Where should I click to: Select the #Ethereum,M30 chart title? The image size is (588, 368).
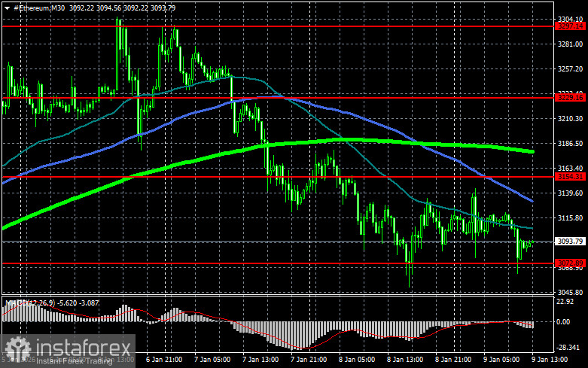39,8
